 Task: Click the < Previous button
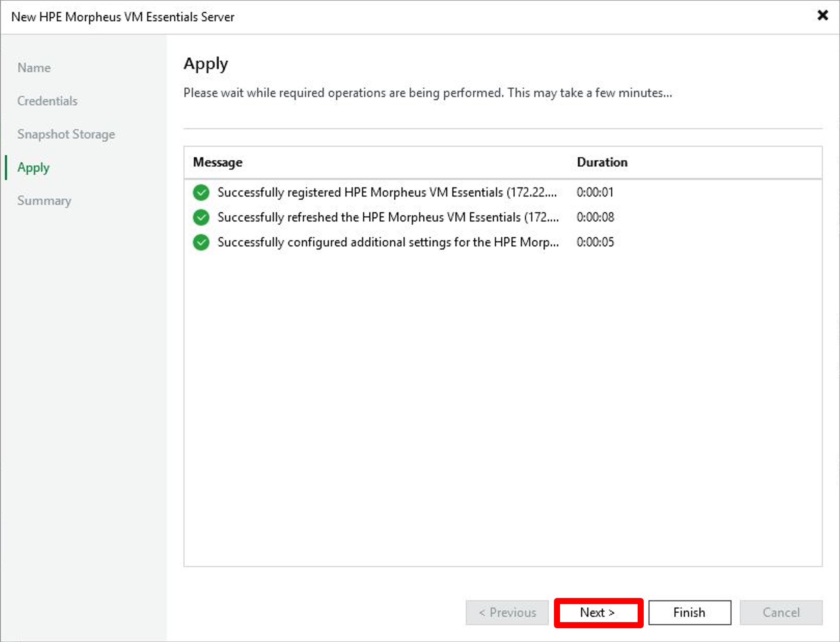point(507,613)
